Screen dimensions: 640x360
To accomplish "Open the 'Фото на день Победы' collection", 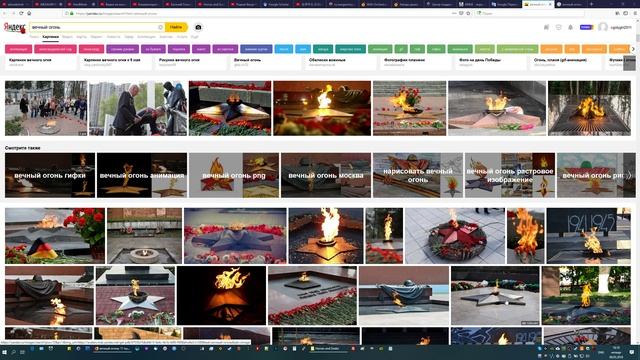I will tap(490, 62).
